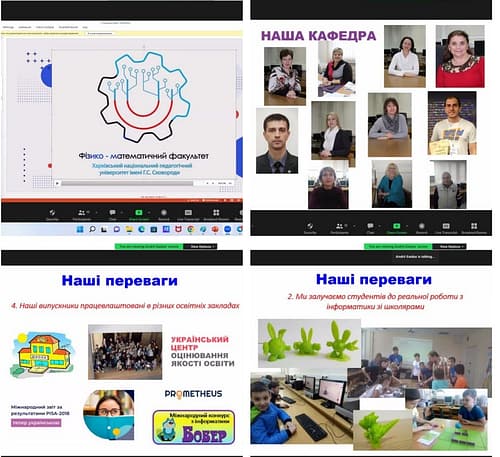Open Participants in the Наша кафедра Zoom window
500x457 pixels.
339,228
